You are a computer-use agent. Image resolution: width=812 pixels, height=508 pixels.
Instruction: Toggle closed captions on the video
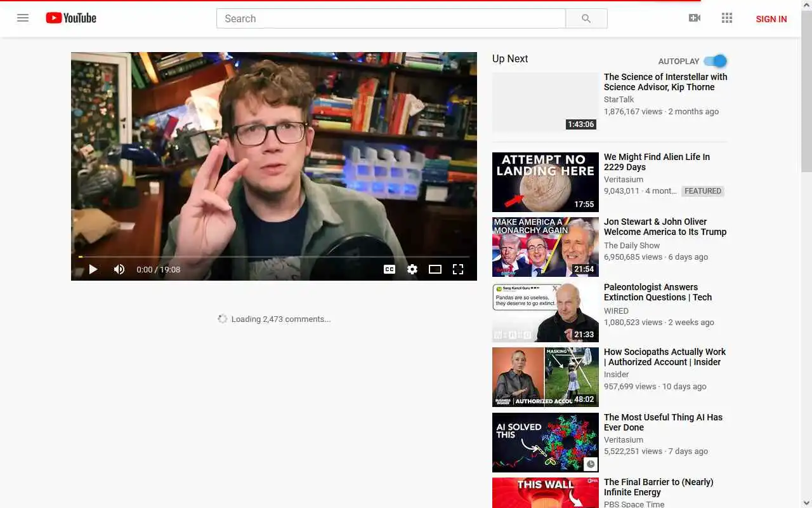click(x=390, y=269)
